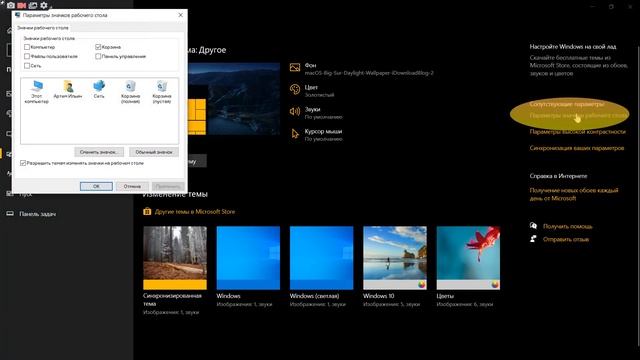Open the gallery icon in overlay bar
Screen dimensions: 640x360
33,5
